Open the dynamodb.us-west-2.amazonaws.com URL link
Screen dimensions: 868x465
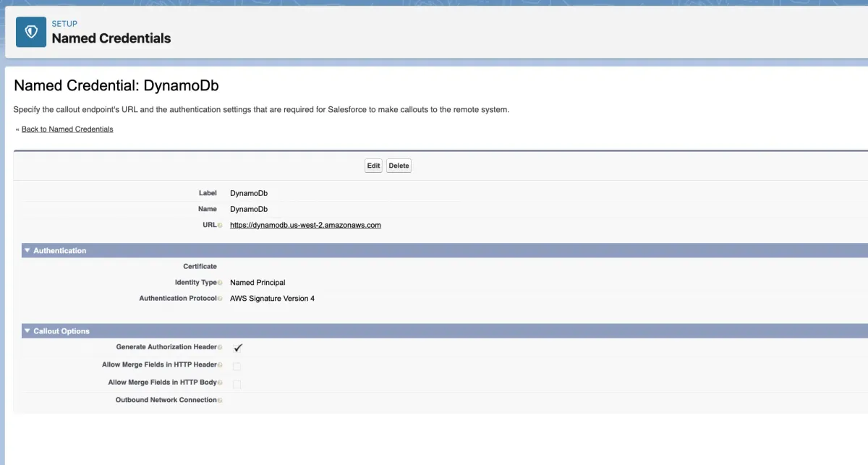pos(305,225)
